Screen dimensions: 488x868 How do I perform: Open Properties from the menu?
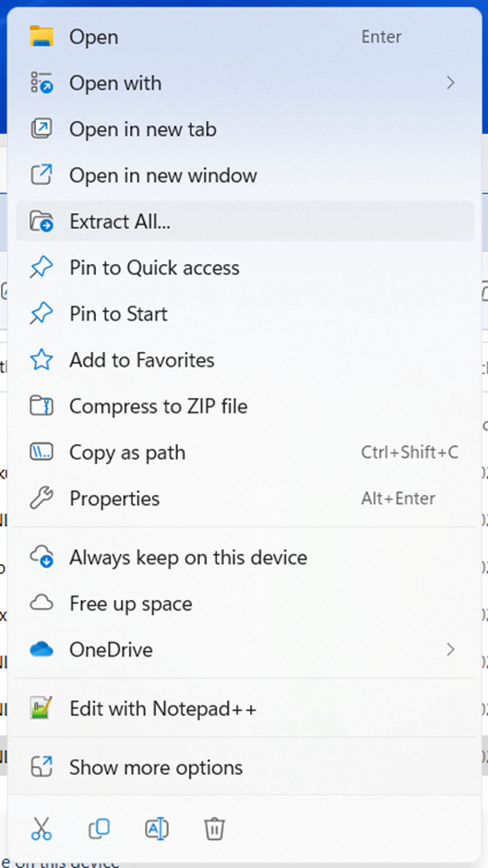point(245,499)
